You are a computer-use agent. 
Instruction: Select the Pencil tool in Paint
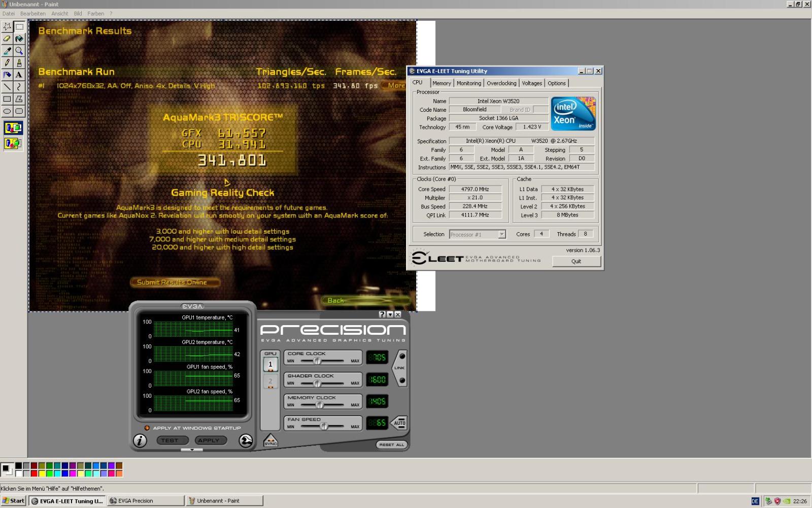pyautogui.click(x=7, y=63)
